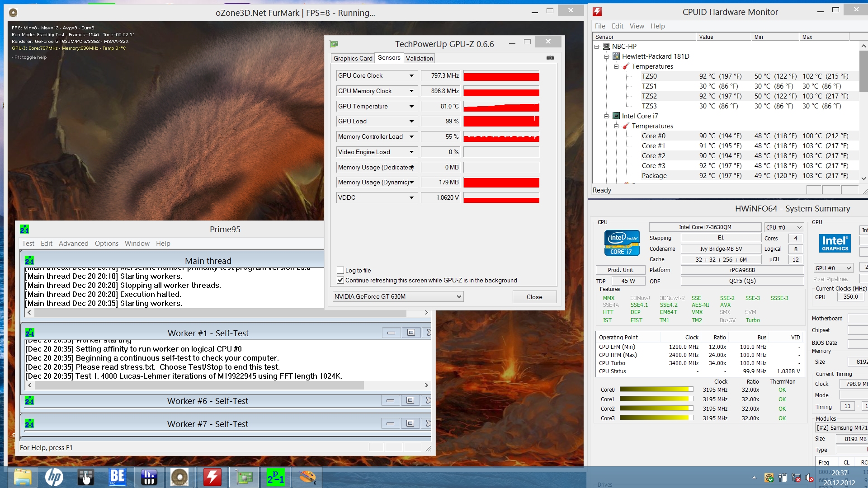This screenshot has height=488, width=868.
Task: Collapse the Intel Core i7 tree node
Action: pyautogui.click(x=607, y=116)
